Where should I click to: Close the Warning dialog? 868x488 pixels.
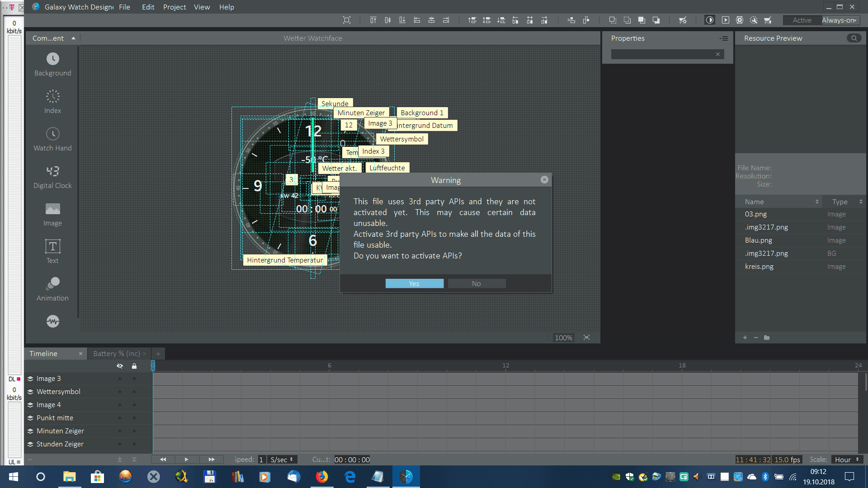(x=544, y=180)
